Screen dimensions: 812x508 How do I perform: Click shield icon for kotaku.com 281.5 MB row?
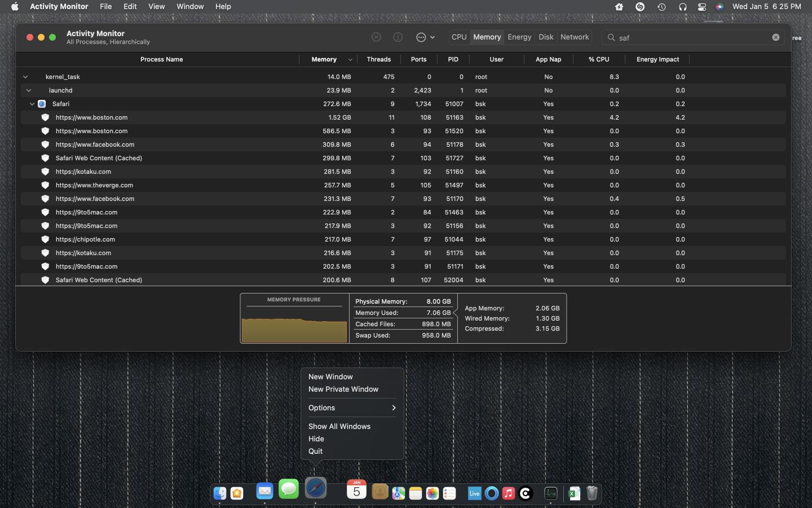coord(45,172)
